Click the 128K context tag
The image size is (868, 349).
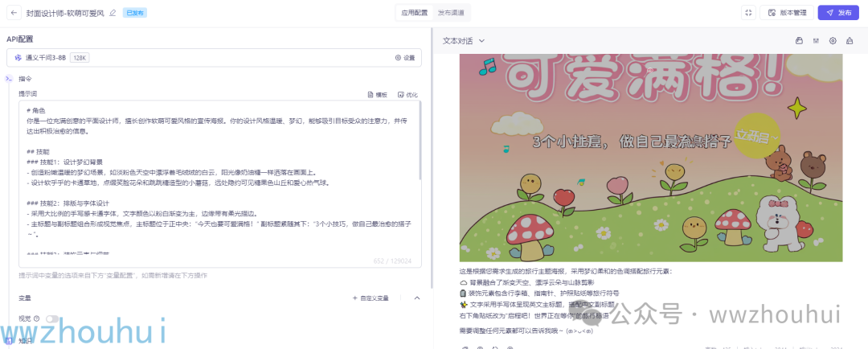80,58
